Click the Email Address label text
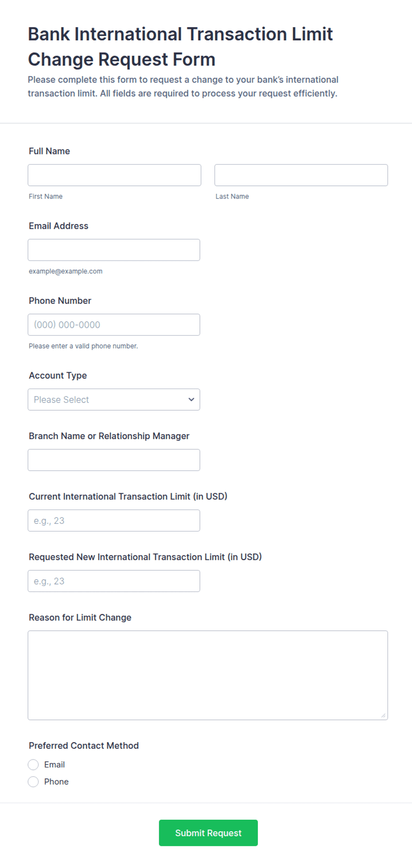The height and width of the screenshot is (868, 412). pos(58,226)
